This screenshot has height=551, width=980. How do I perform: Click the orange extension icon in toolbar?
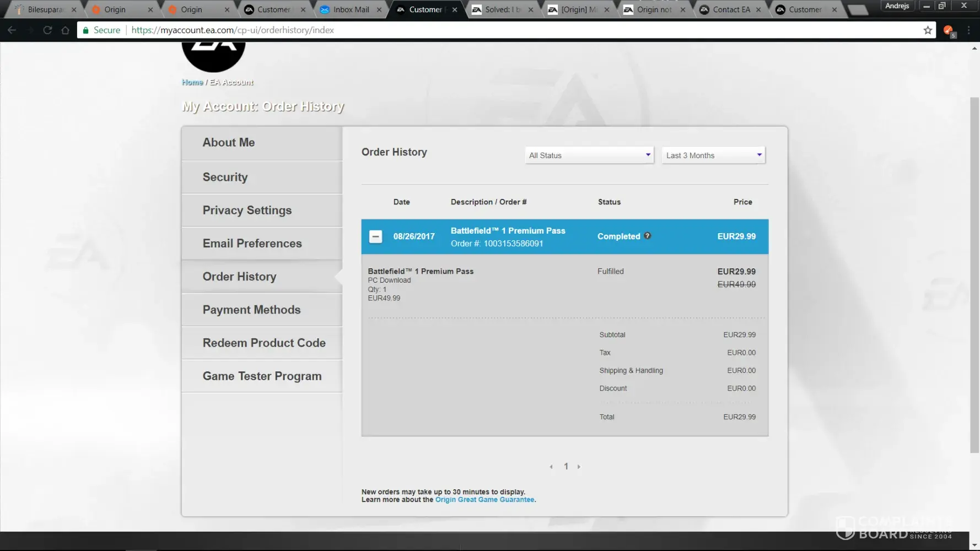[x=948, y=31]
